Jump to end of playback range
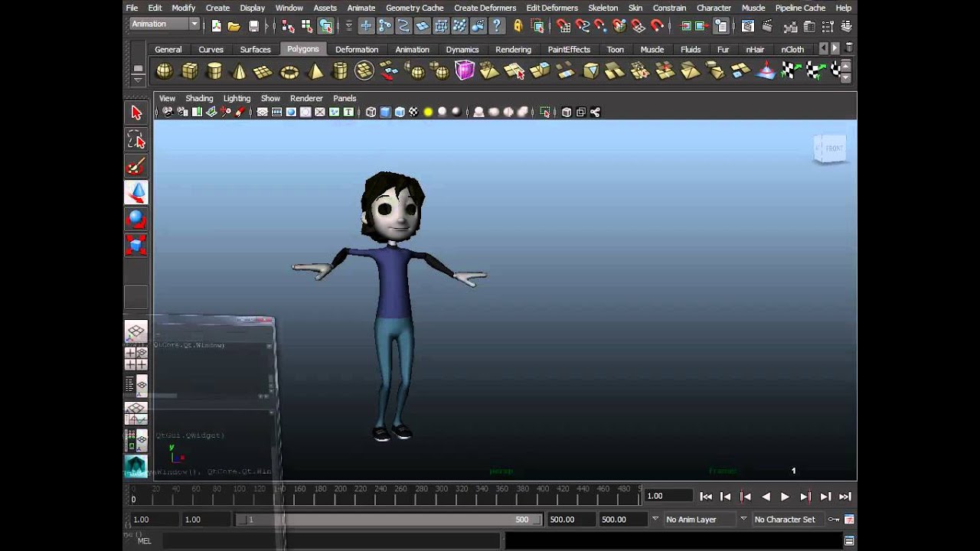Viewport: 980px width, 551px height. 845,497
